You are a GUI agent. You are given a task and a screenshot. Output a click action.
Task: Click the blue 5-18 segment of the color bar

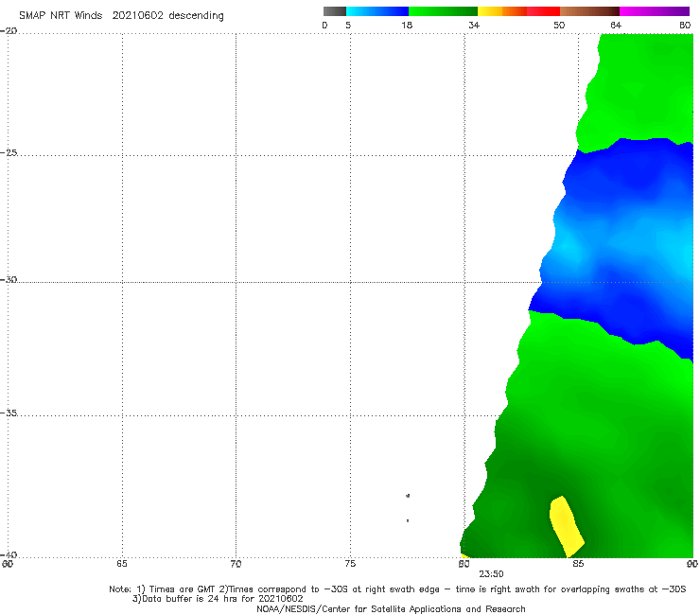pos(377,11)
